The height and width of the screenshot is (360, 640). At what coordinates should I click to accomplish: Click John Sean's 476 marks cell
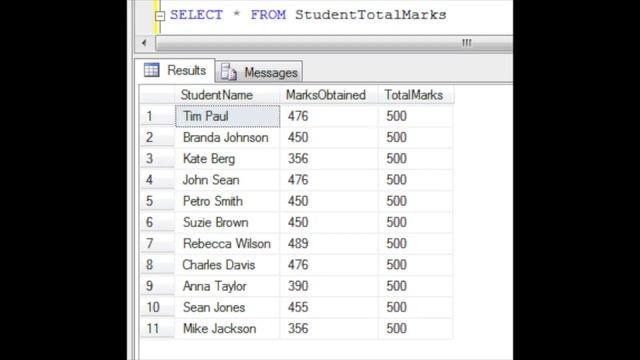coord(329,180)
